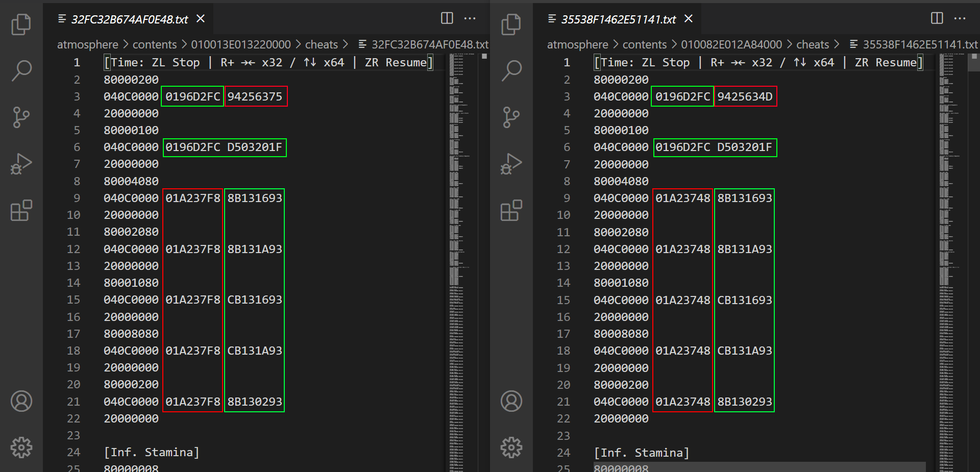Click 01A23748 on line 9 right editor
Screen dimensions: 980x472
coord(683,198)
